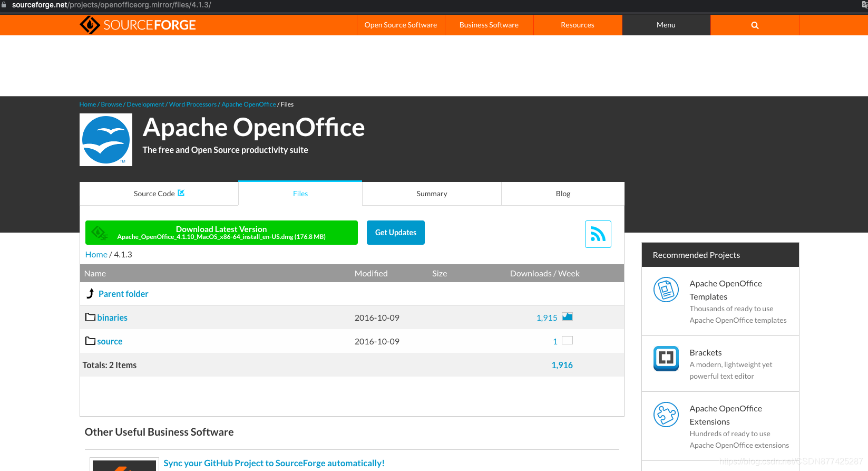
Task: Click the SourceForge logo
Action: [x=138, y=25]
